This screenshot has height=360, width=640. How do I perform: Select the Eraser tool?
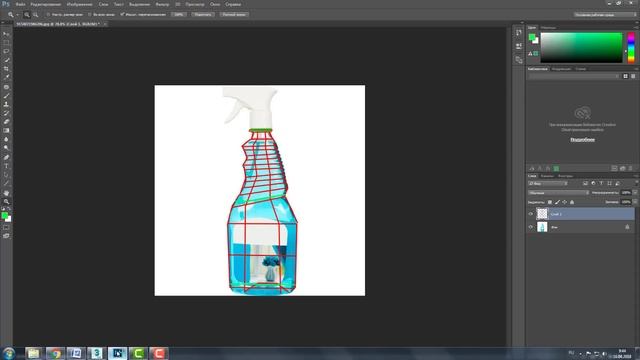6,122
